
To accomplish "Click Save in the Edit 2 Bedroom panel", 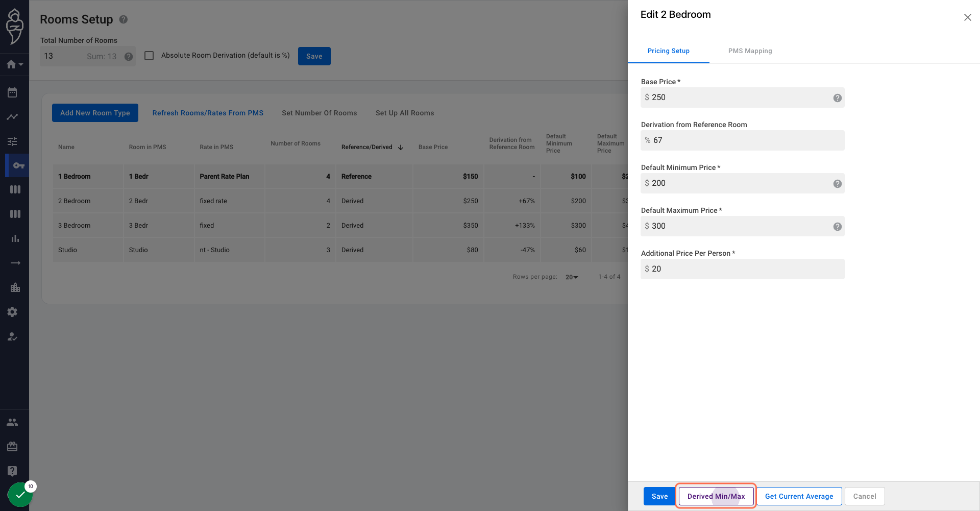I will (x=659, y=496).
